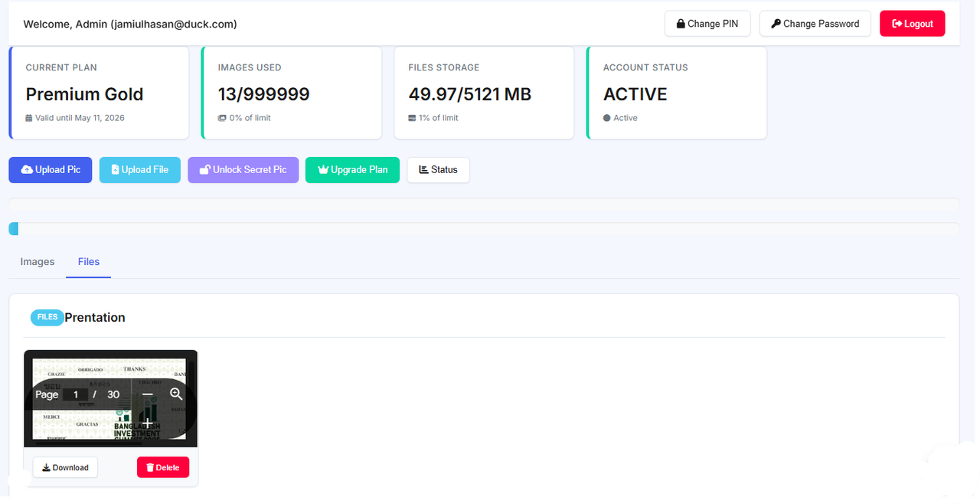This screenshot has height=504, width=980.
Task: Click the 13/999999 images used value
Action: pos(263,94)
